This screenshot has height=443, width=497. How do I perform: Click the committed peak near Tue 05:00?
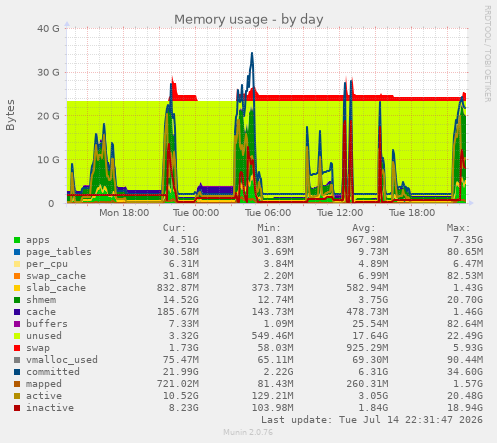pos(252,53)
